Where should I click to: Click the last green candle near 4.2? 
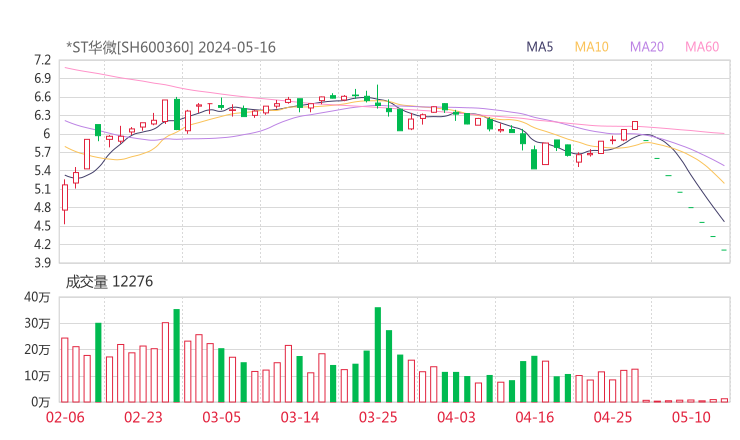click(x=724, y=250)
